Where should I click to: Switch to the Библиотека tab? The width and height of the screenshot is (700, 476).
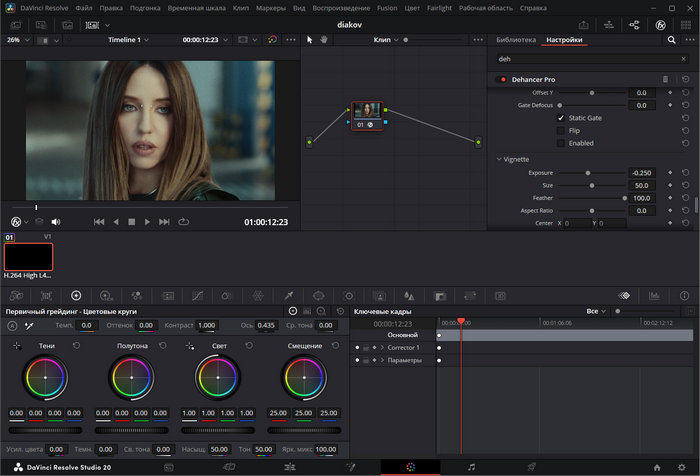(515, 40)
